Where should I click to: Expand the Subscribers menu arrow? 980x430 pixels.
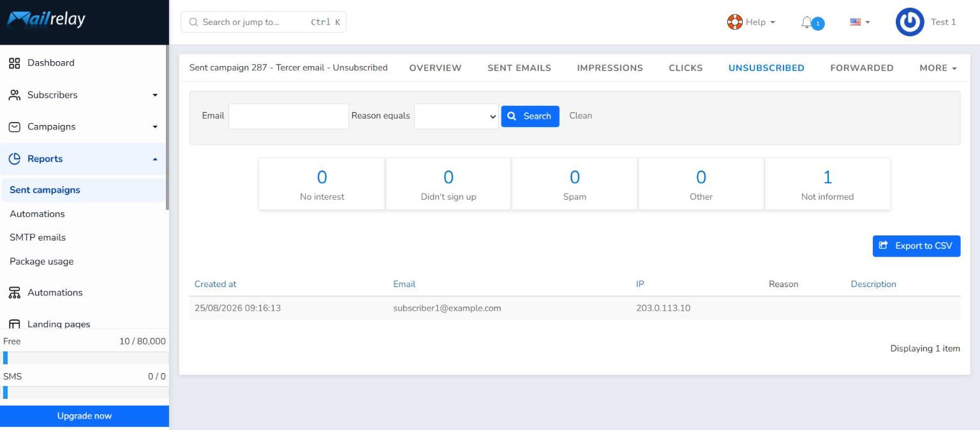point(154,96)
